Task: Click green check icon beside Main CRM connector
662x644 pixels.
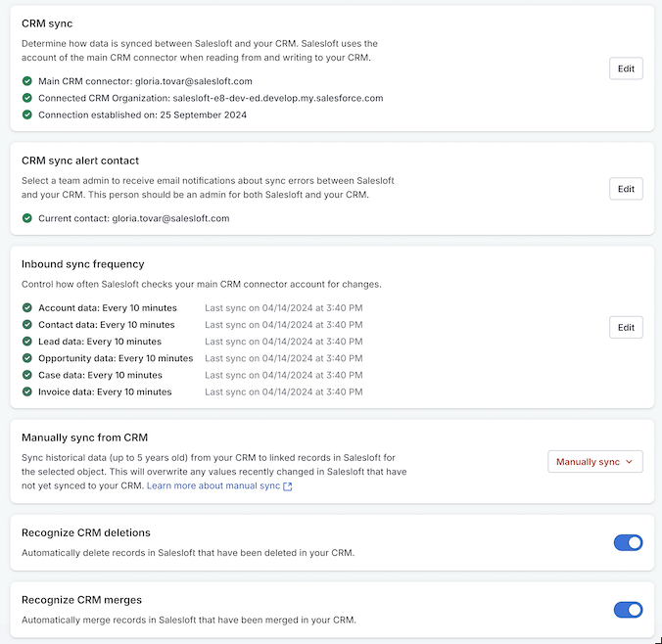Action: click(27, 82)
